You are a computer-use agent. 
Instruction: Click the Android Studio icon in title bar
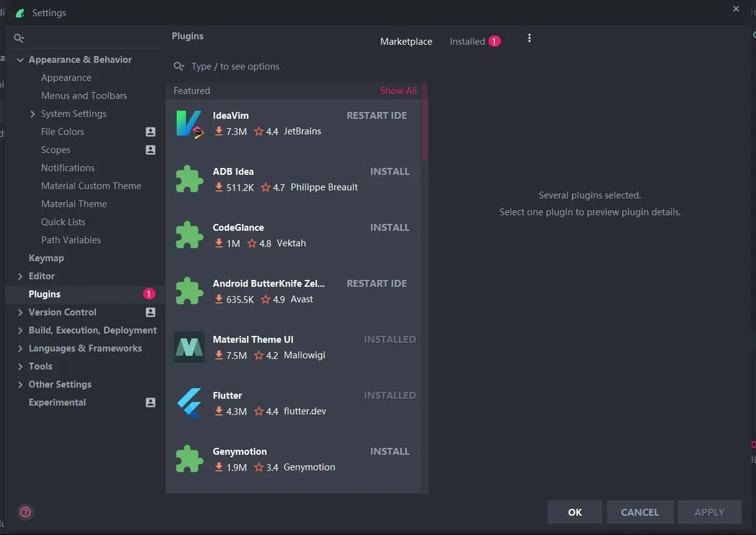[x=20, y=13]
